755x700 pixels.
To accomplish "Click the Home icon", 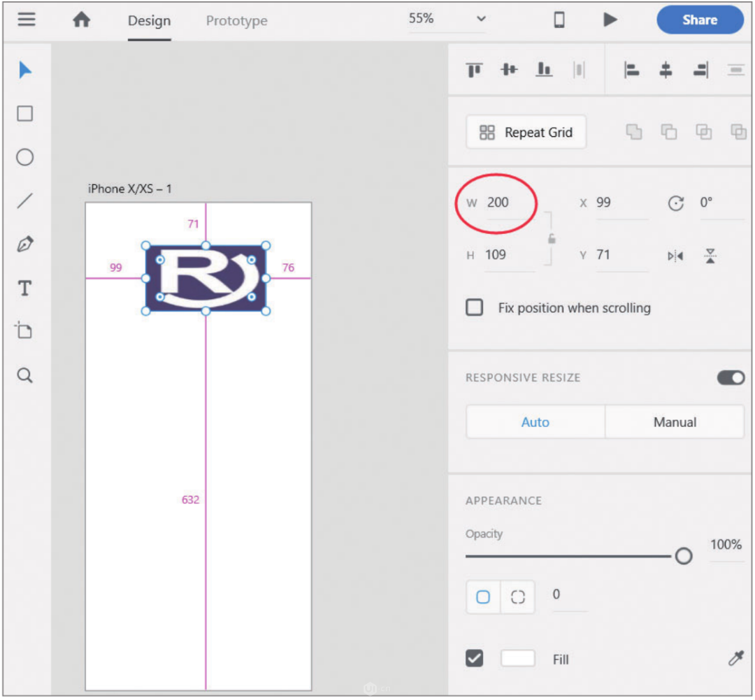I will click(x=82, y=20).
